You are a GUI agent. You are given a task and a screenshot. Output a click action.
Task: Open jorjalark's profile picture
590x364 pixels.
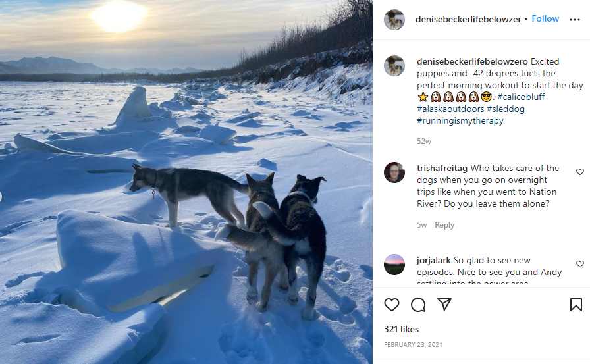(x=394, y=265)
